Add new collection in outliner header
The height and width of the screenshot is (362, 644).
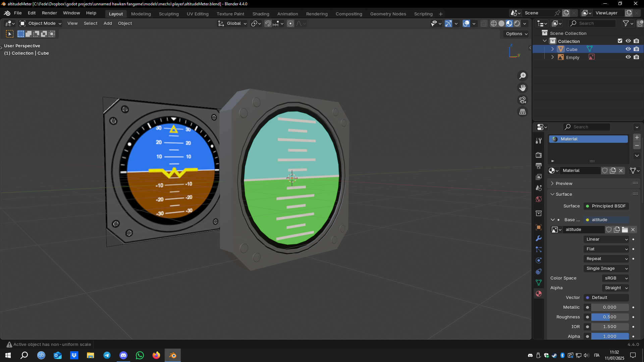[640, 23]
